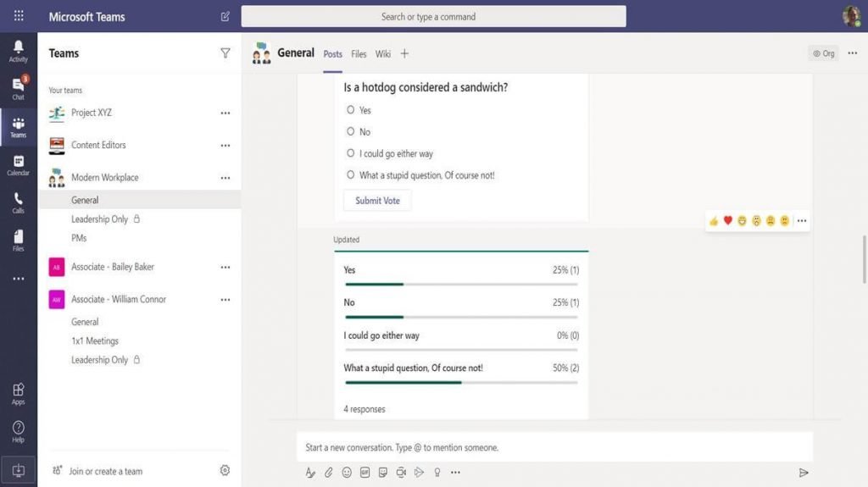
Task: Select the "Yes" poll radio option
Action: [350, 109]
